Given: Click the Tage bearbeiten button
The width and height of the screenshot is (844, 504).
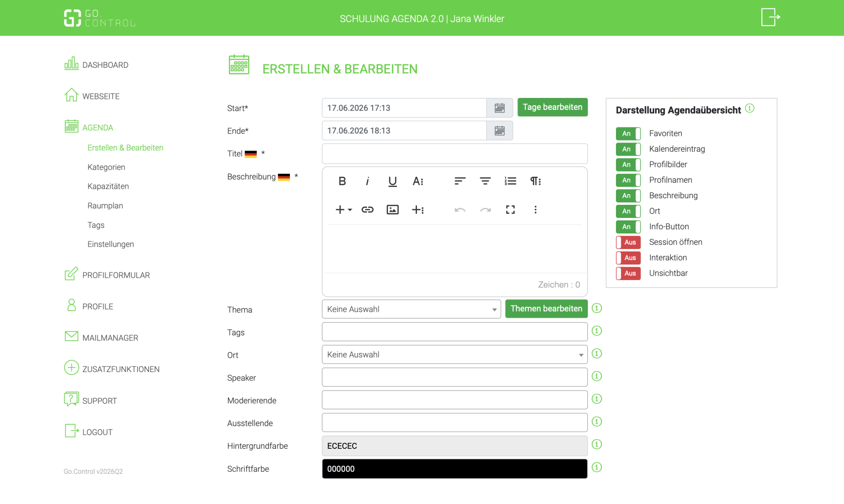Looking at the screenshot, I should (553, 107).
